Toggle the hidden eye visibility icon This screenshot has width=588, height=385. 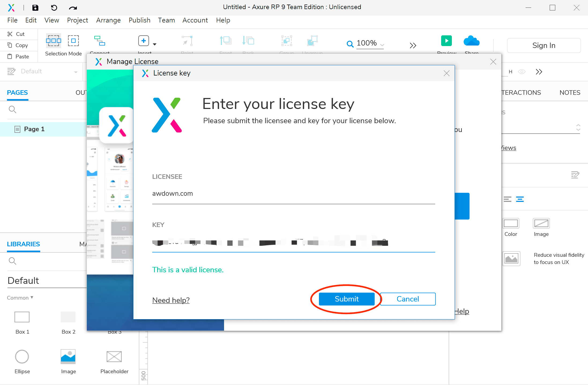522,72
